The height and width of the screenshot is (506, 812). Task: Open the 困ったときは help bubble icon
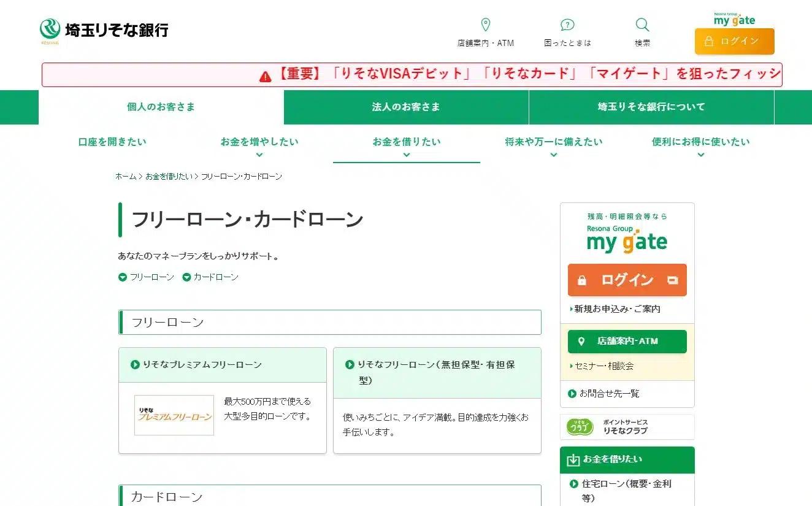pos(568,25)
